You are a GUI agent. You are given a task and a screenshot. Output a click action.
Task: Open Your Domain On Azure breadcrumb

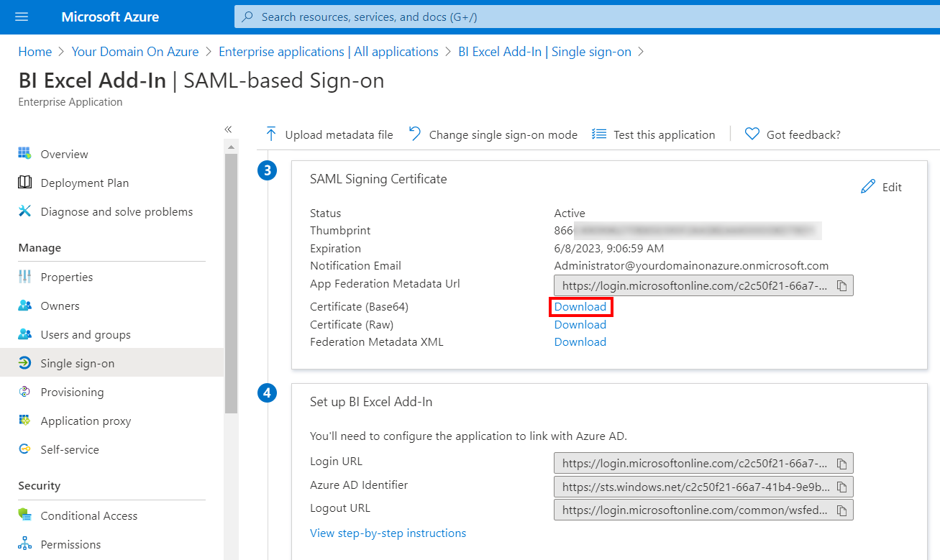coord(135,52)
